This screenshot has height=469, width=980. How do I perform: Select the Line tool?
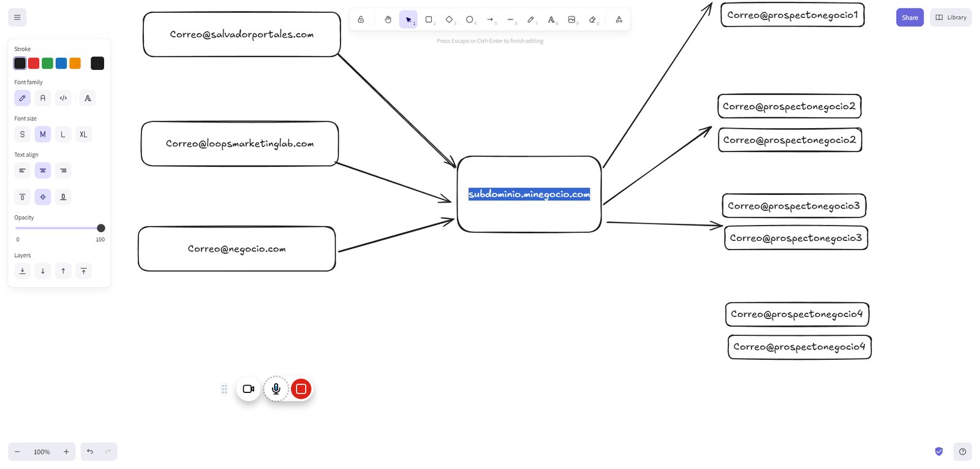(510, 20)
